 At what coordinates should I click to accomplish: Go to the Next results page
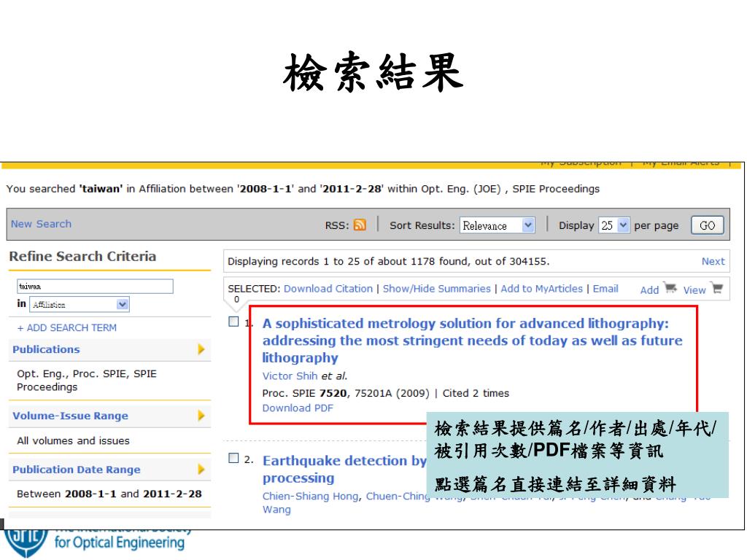click(x=713, y=261)
